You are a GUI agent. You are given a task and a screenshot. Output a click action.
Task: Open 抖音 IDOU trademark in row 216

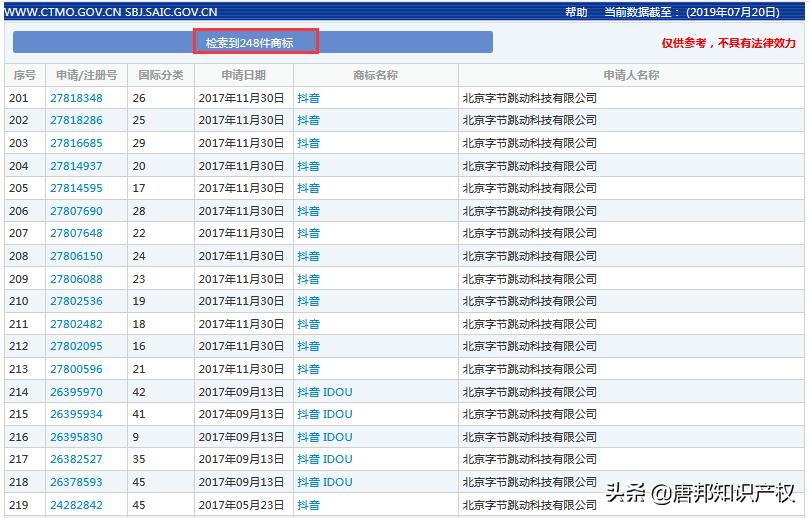pos(325,437)
